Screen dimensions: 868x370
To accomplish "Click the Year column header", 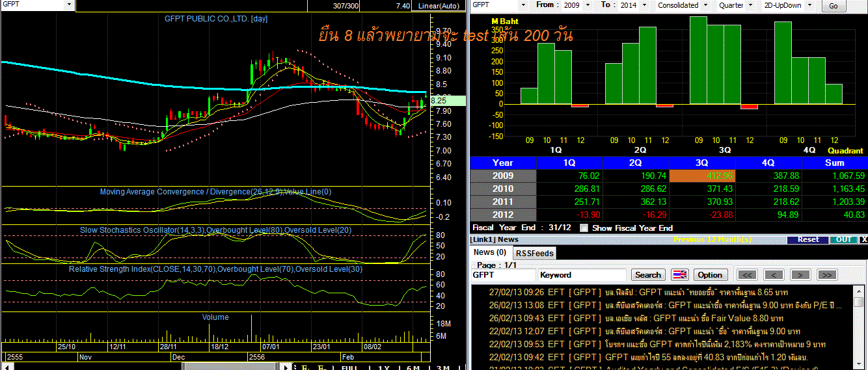I will [x=503, y=163].
